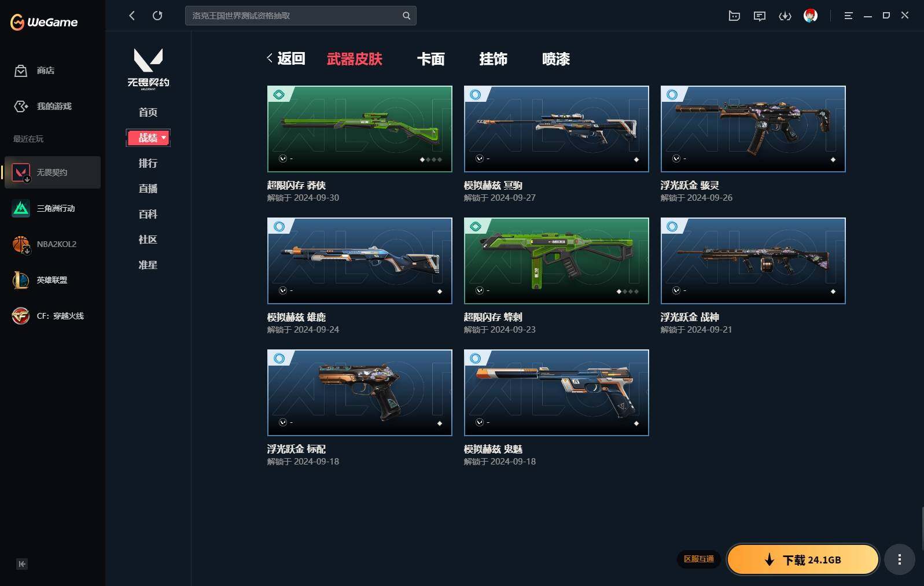Click the radianite icon on 超限闪存 莽侠
Image resolution: width=924 pixels, height=586 pixels.
pyautogui.click(x=283, y=159)
